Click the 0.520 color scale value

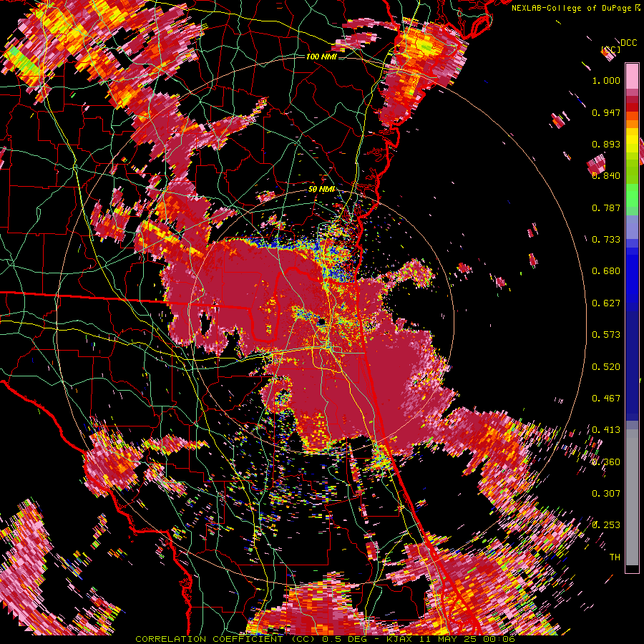[x=606, y=367]
